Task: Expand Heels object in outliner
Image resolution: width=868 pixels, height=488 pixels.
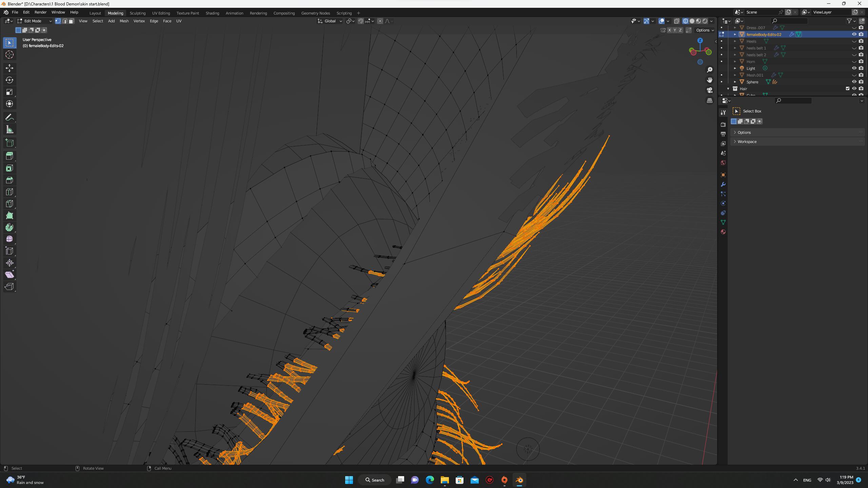Action: click(735, 41)
